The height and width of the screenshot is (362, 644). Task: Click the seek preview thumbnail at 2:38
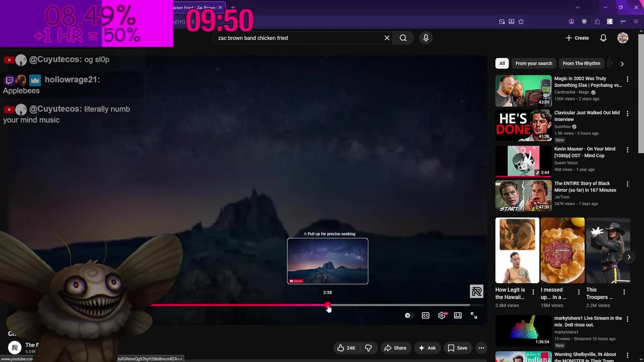(328, 261)
